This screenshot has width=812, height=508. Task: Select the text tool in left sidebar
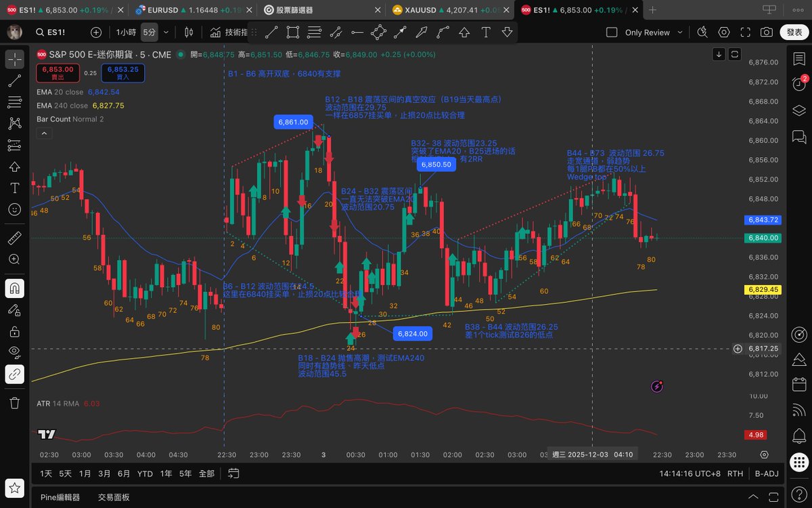click(14, 188)
